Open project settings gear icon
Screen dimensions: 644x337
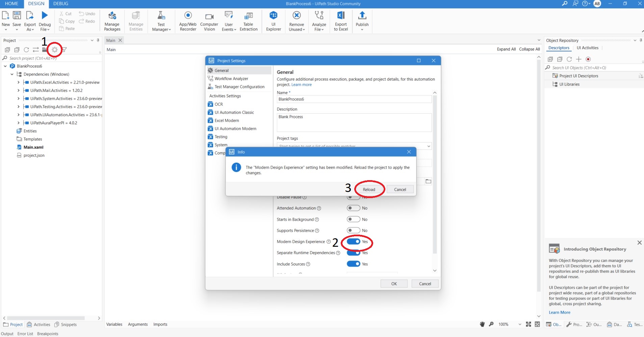coord(54,50)
